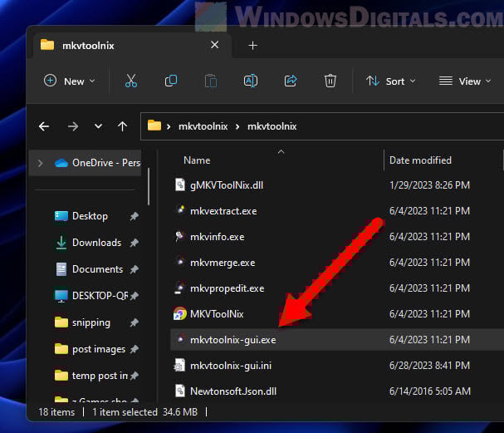Click the 1/29/2023 8:26 PM date
The image size is (504, 433).
pyautogui.click(x=429, y=185)
